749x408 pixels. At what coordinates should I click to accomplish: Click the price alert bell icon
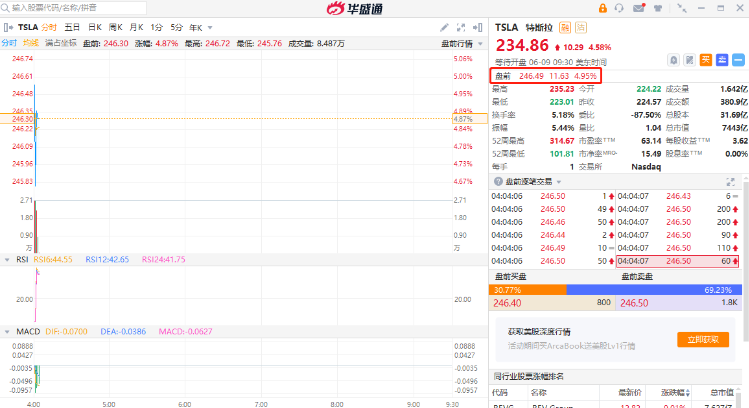675,59
